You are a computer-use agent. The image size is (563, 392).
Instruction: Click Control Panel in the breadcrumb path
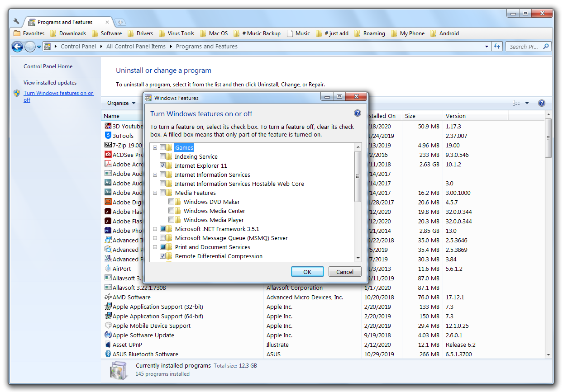[x=78, y=47]
